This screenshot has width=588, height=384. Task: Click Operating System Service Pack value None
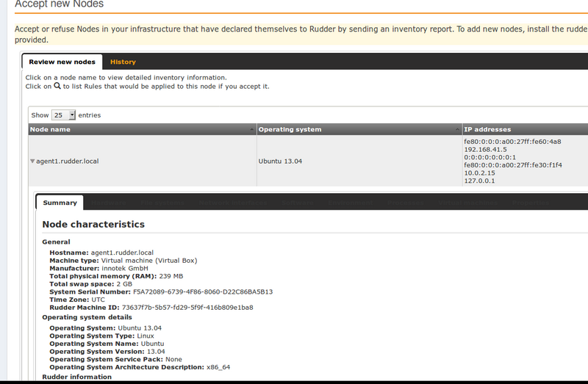point(173,360)
